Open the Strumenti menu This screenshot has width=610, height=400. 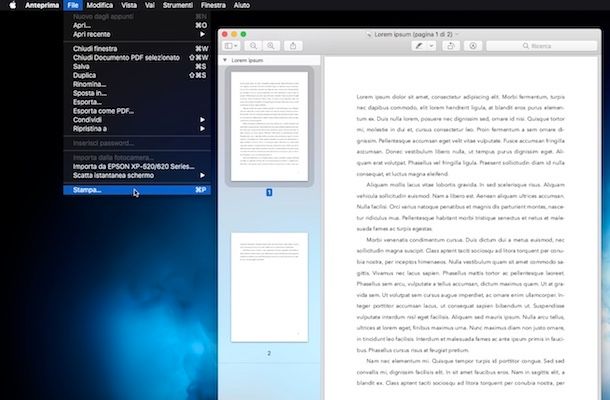(178, 5)
